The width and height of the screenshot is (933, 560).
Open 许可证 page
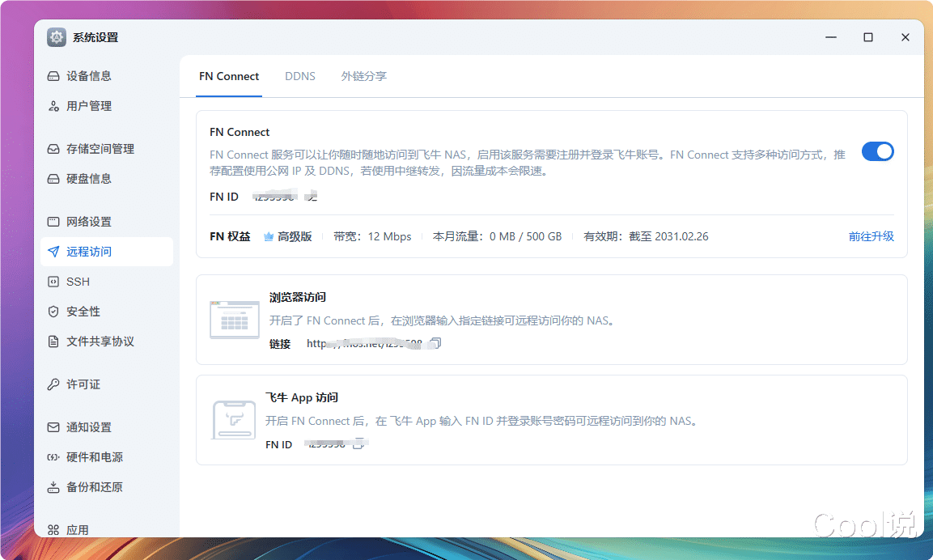pos(107,384)
